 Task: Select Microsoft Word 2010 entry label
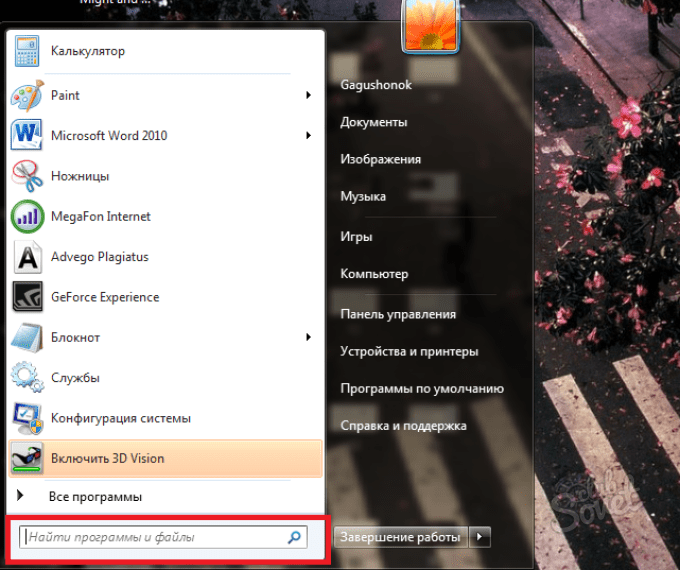pyautogui.click(x=109, y=136)
